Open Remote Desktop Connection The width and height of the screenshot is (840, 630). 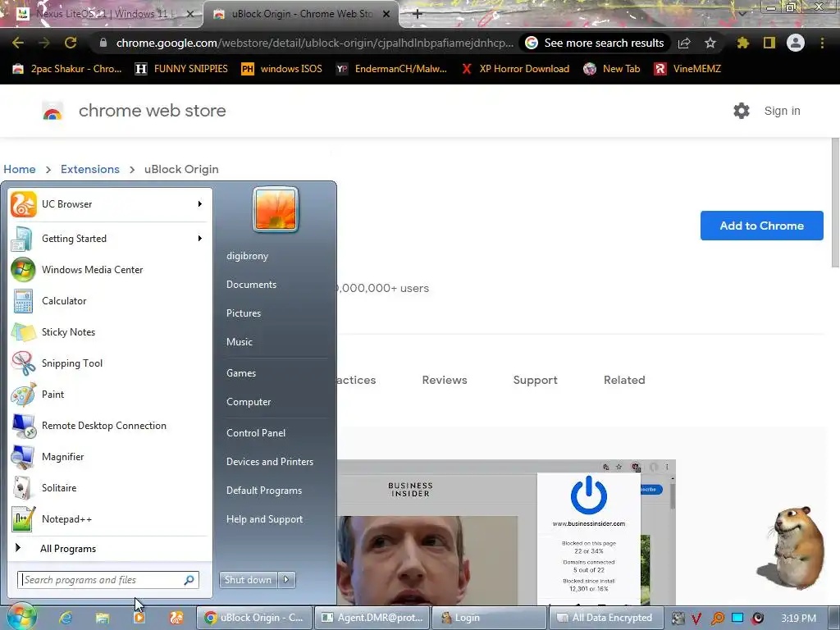[110, 426]
